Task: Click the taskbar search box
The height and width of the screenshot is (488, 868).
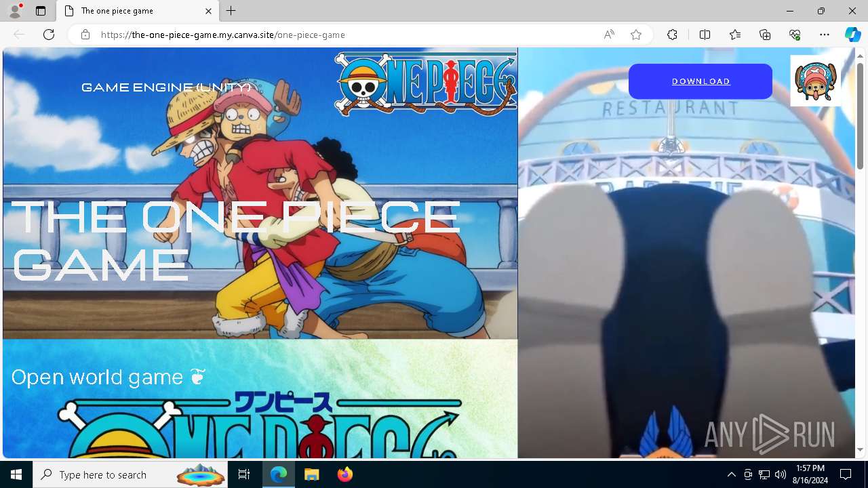Action: click(x=132, y=474)
